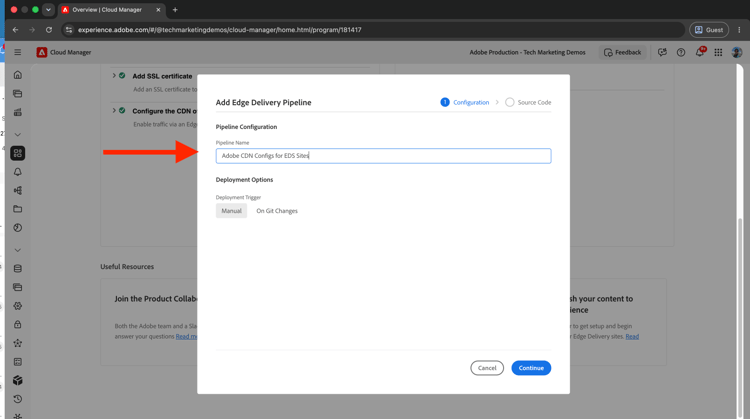Click the Add Edge Delivery Pipeline title

264,102
